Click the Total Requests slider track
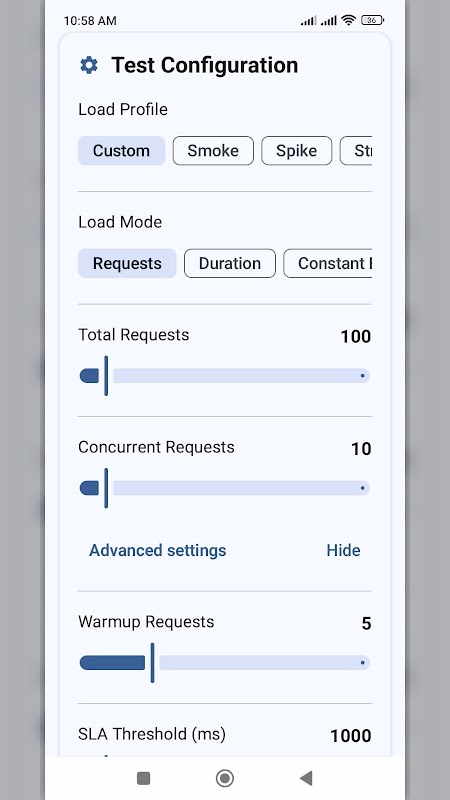Image resolution: width=450 pixels, height=800 pixels. point(224,376)
